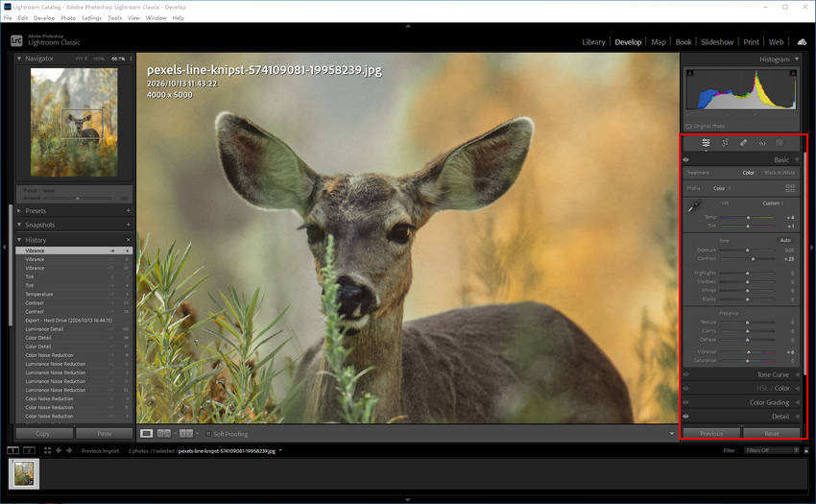Enable the Original Photo checkbox
Screen dimensions: 816x504
688,126
